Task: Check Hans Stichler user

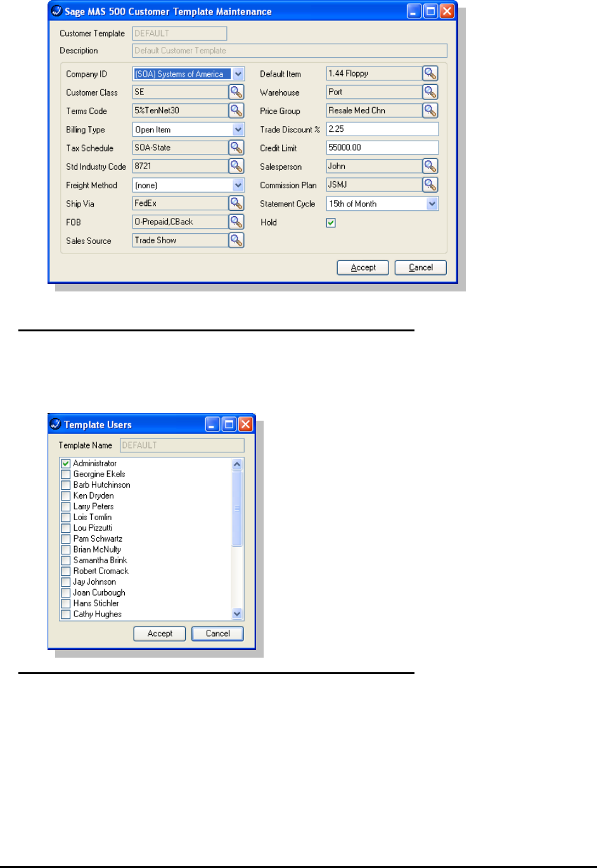Action: [x=66, y=604]
